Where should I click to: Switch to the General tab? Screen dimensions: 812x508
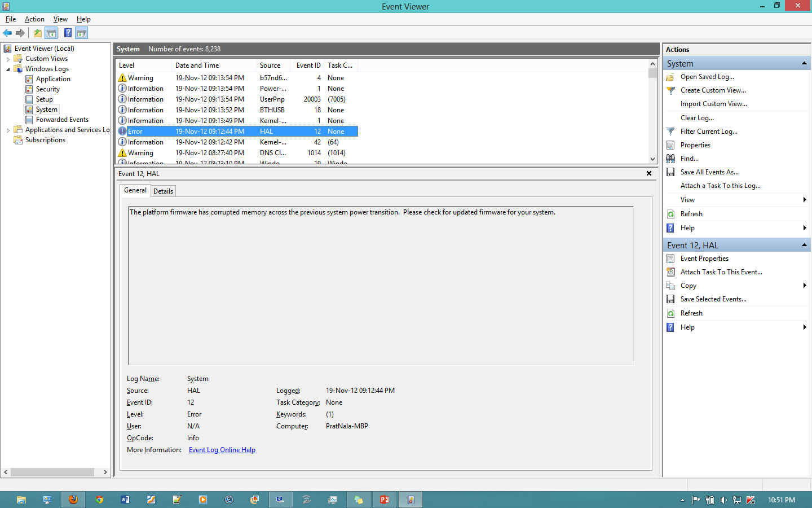click(x=135, y=190)
